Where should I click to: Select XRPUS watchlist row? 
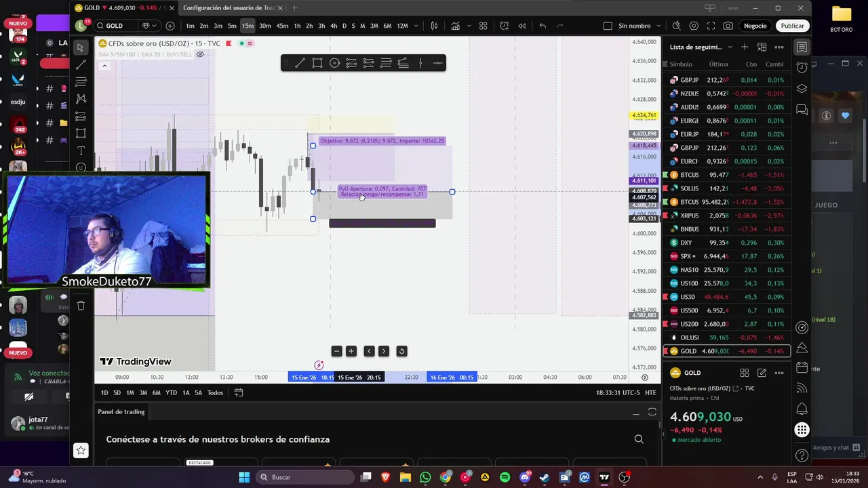(x=727, y=216)
